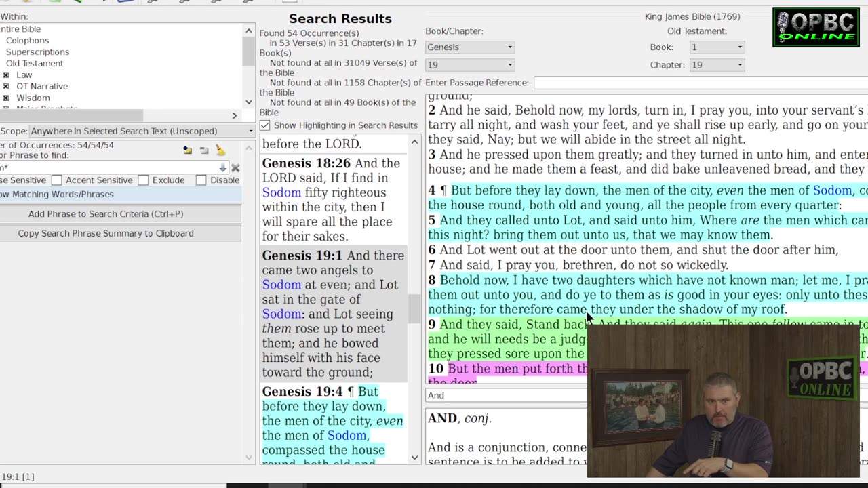Image resolution: width=868 pixels, height=488 pixels.
Task: Click verse 6 And Lot went out
Action: point(633,250)
